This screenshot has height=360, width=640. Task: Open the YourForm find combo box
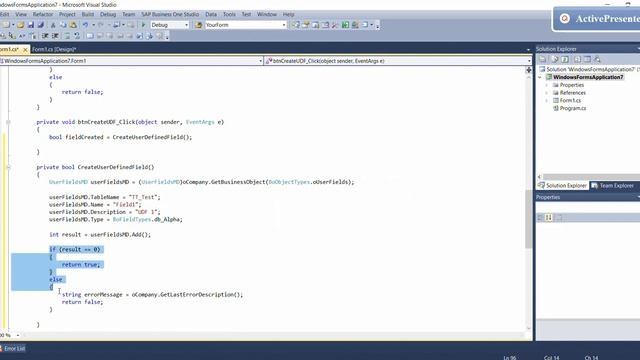(284, 25)
